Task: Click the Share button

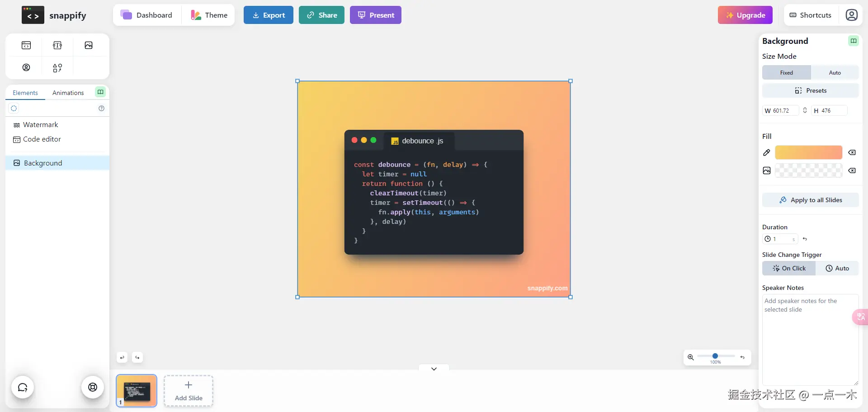Action: (x=321, y=15)
